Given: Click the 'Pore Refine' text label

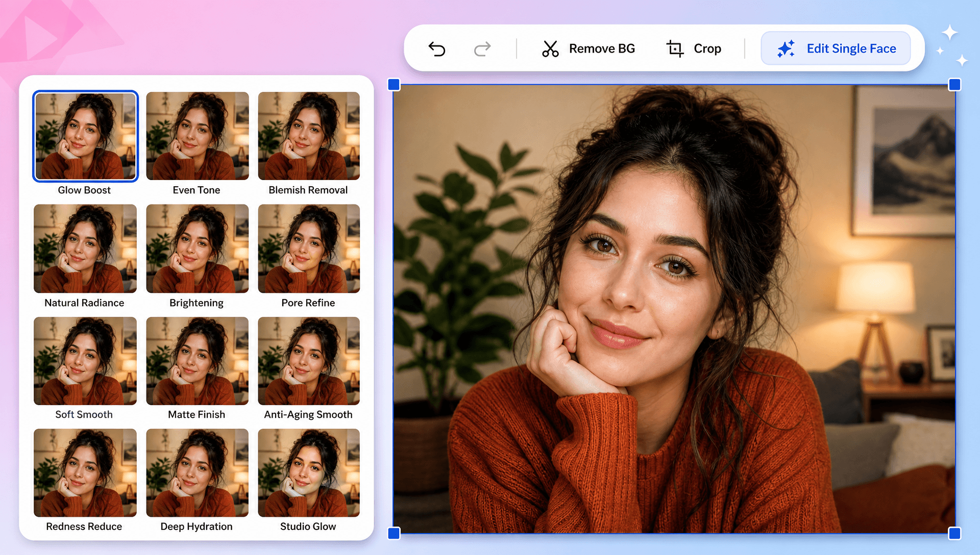Looking at the screenshot, I should coord(308,303).
